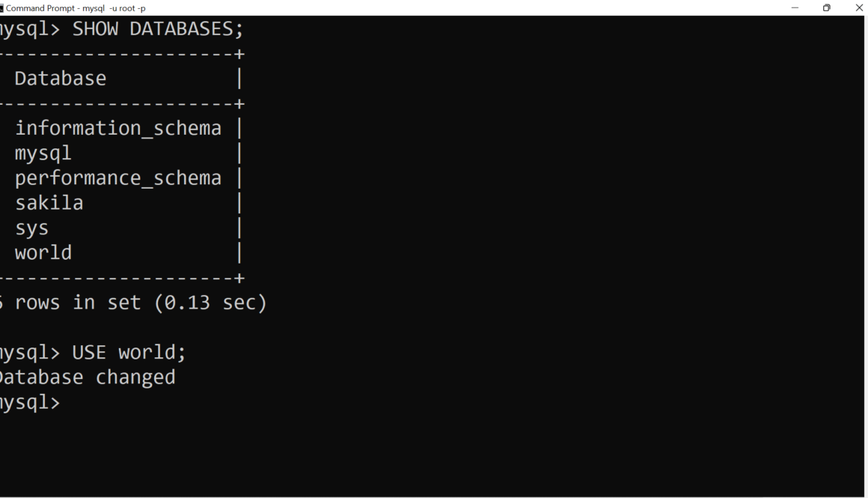Click the 'Command Prompt - mysql -u root -p' title
The width and height of the screenshot is (868, 498).
[76, 8]
